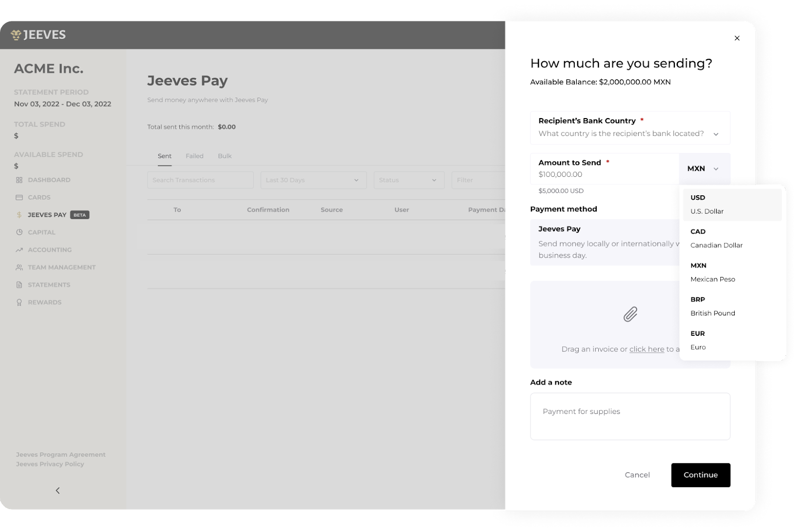Collapse the sidebar with the left chevron
This screenshot has width=797, height=532.
click(x=58, y=491)
